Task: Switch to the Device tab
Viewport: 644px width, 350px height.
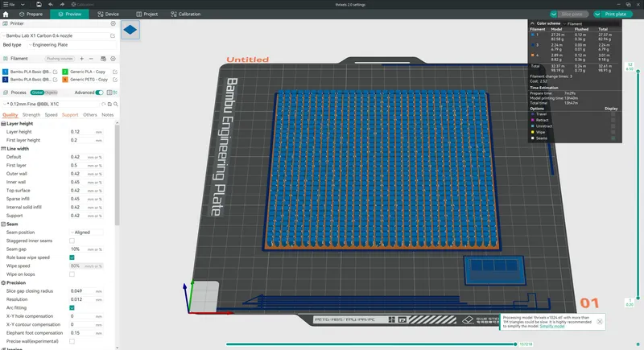Action: point(109,14)
